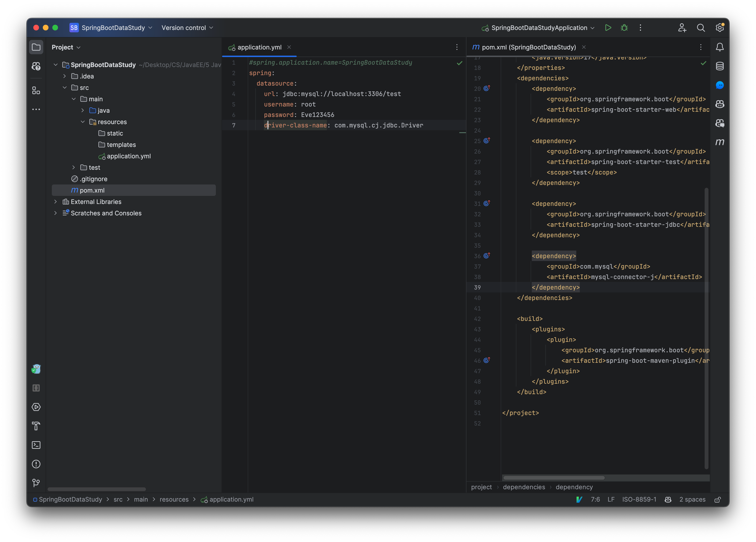Image resolution: width=756 pixels, height=542 pixels.
Task: Toggle the Project tool window folder icon
Action: point(36,47)
